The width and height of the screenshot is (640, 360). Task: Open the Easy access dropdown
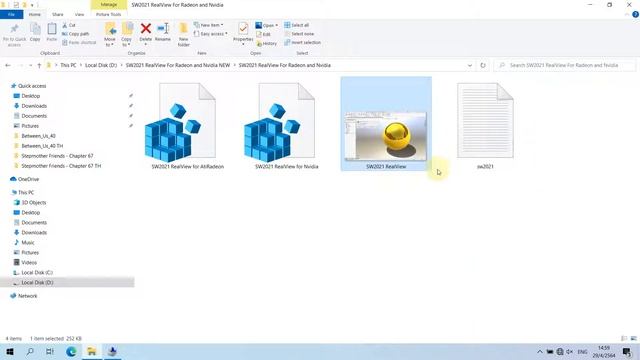(x=211, y=34)
